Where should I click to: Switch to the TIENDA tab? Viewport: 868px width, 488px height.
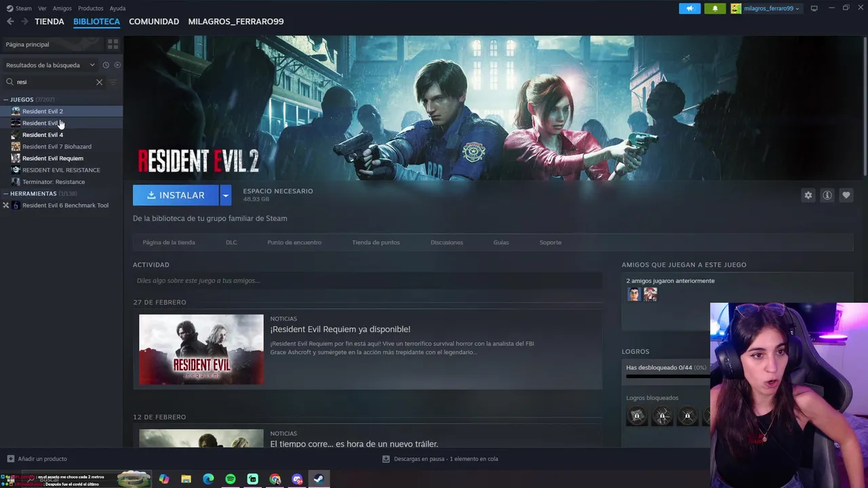tap(50, 22)
